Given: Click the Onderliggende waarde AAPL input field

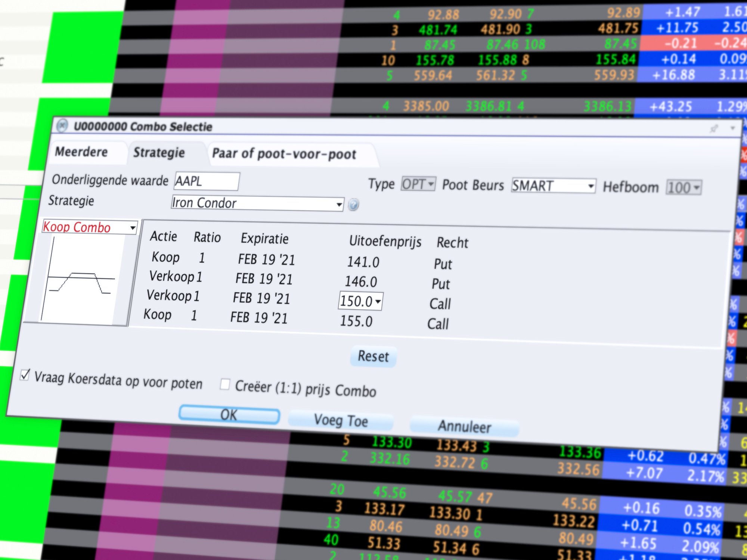Looking at the screenshot, I should [207, 181].
